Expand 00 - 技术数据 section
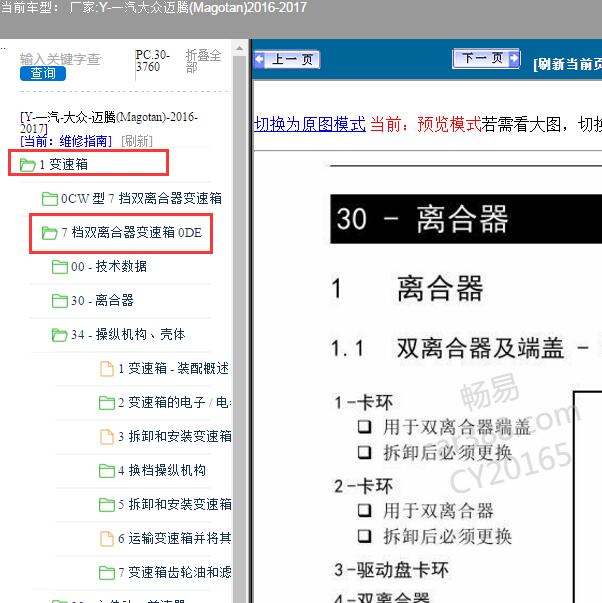This screenshot has height=603, width=602. pos(109,267)
